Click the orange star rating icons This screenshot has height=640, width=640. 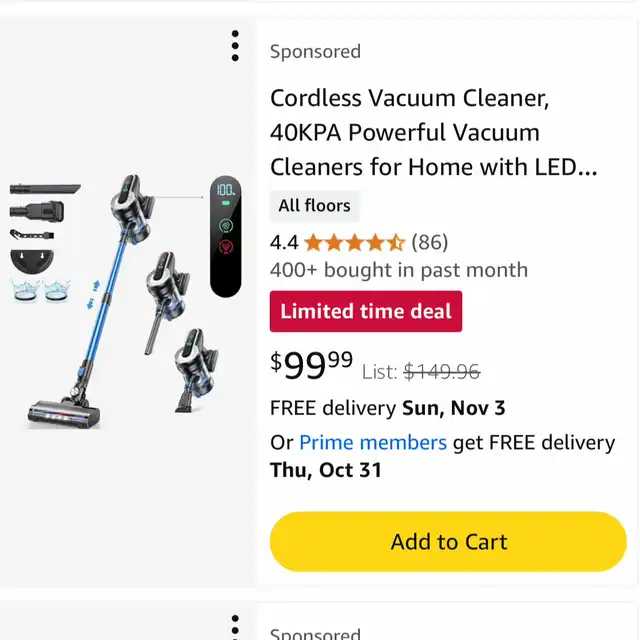pos(355,242)
